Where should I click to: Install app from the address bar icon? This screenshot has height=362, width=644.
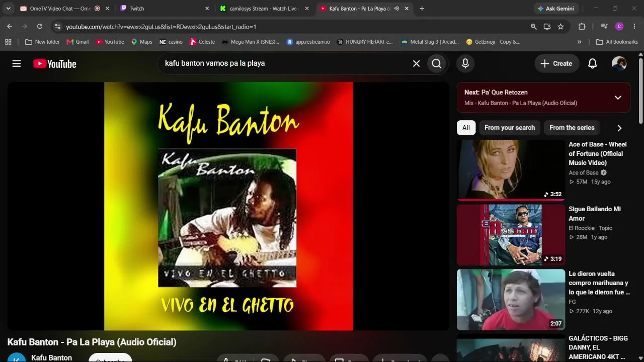point(547,27)
